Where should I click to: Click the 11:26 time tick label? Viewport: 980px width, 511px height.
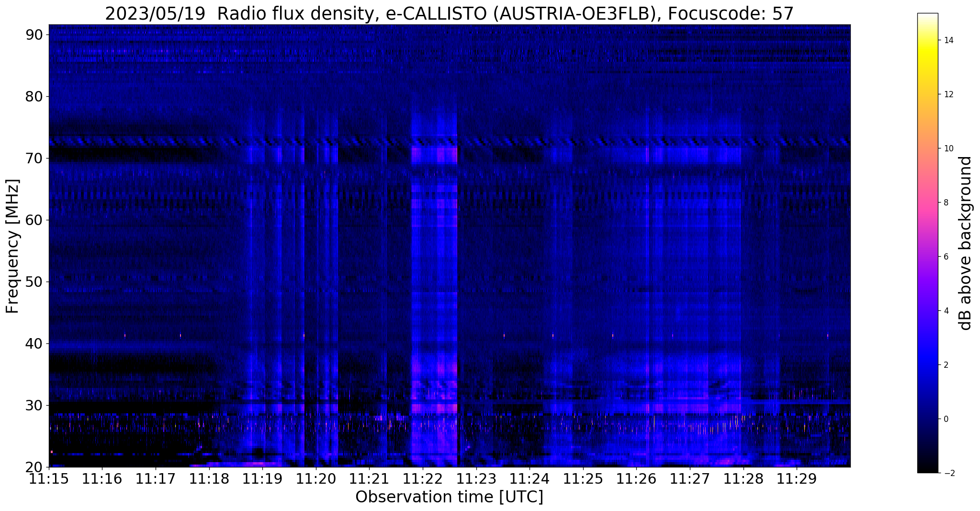coord(636,478)
